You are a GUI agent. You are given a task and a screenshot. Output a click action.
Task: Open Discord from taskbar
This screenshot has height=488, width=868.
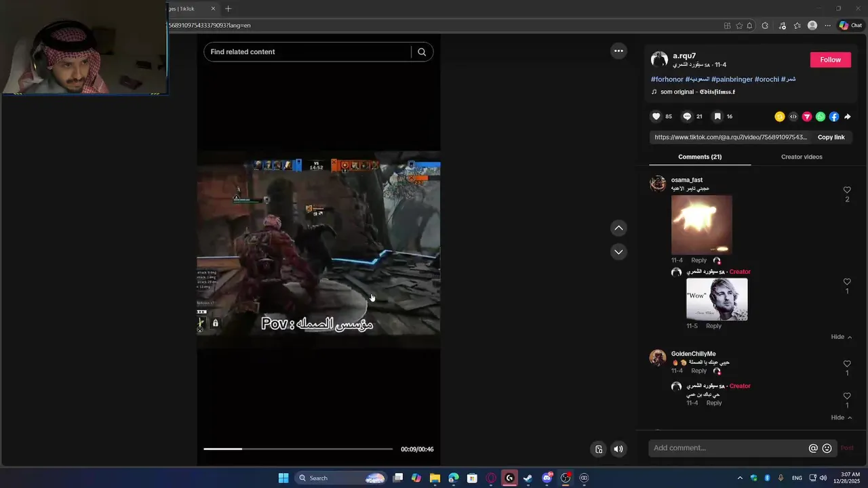[547, 478]
